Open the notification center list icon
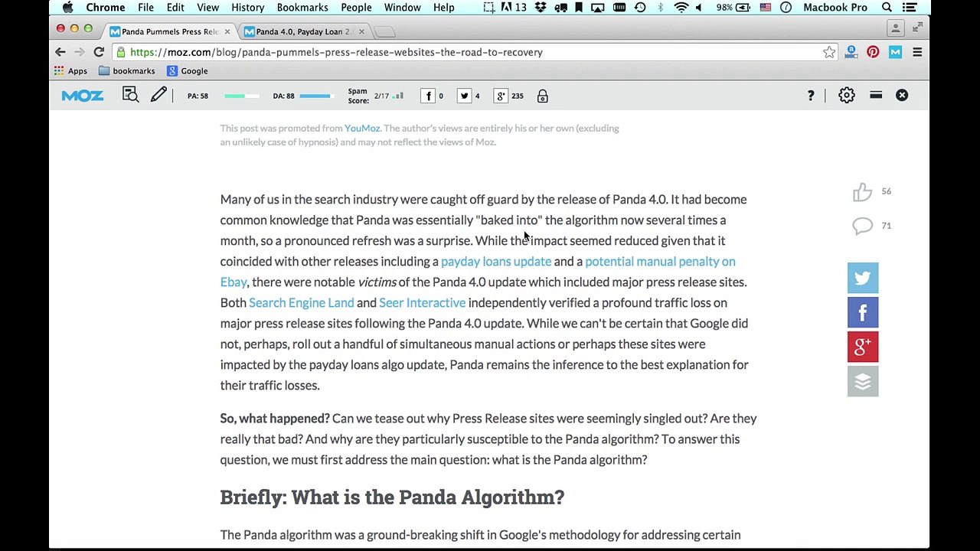The height and width of the screenshot is (551, 980). tap(910, 7)
